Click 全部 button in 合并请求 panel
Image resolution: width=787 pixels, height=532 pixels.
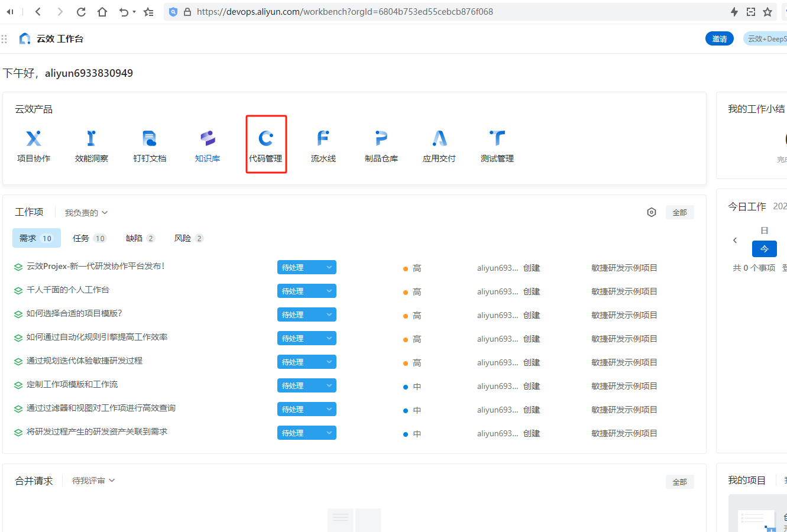pyautogui.click(x=680, y=482)
